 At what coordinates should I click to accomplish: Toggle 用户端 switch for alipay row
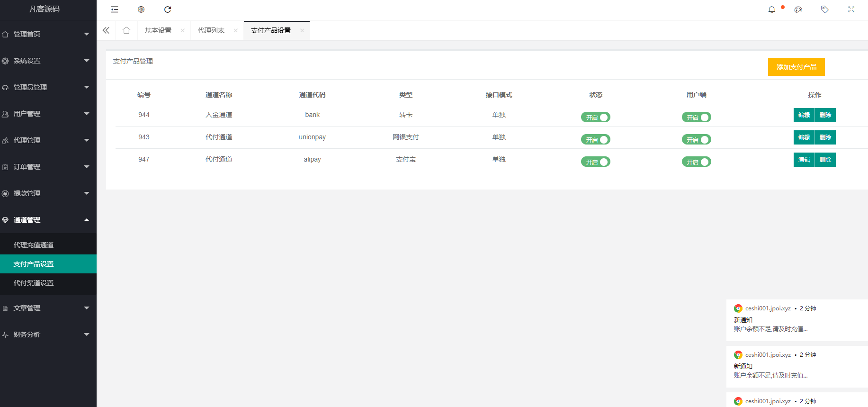[697, 162]
